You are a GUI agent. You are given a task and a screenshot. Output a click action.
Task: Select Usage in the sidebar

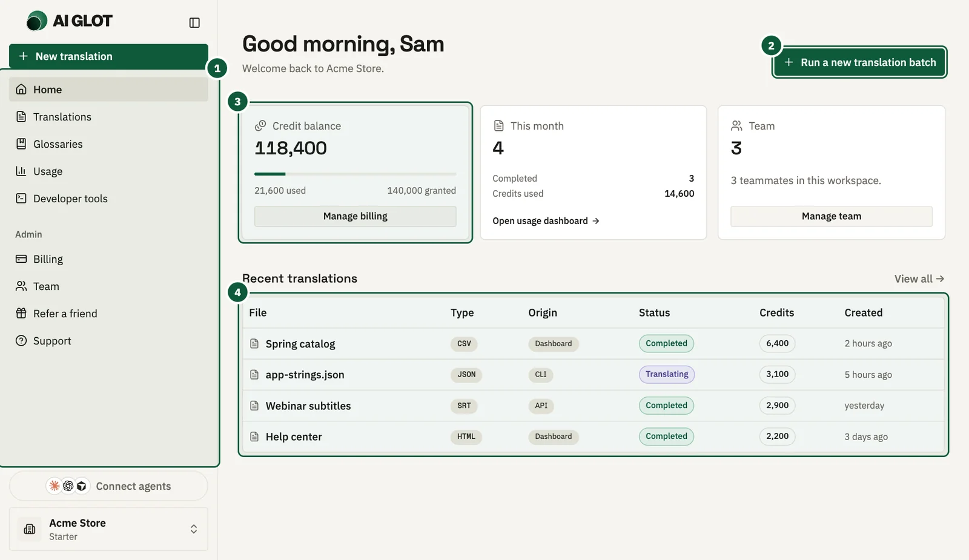pos(108,171)
